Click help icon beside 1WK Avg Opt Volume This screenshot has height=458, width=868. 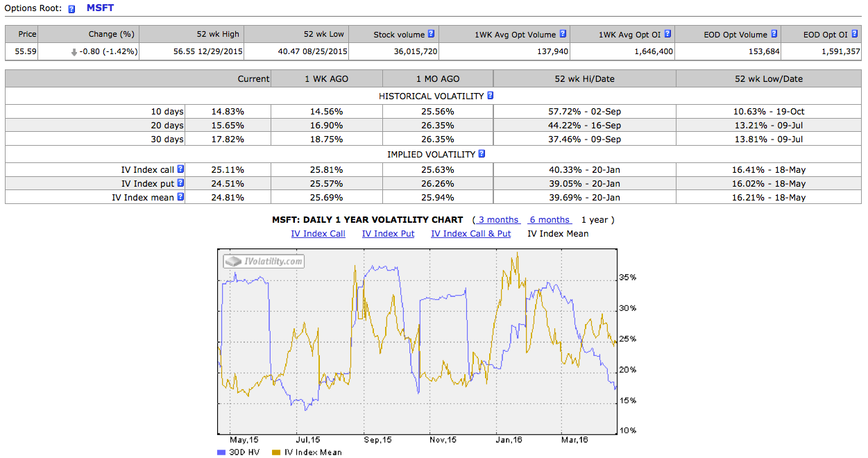563,33
